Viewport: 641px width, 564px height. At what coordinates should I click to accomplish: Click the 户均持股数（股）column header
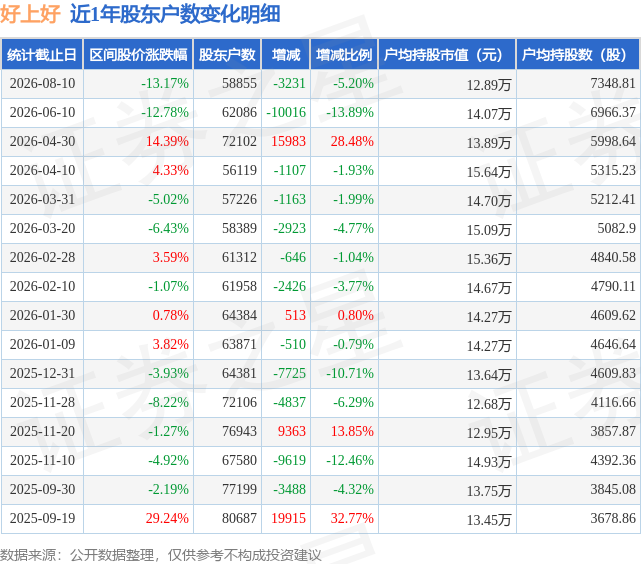coord(578,54)
